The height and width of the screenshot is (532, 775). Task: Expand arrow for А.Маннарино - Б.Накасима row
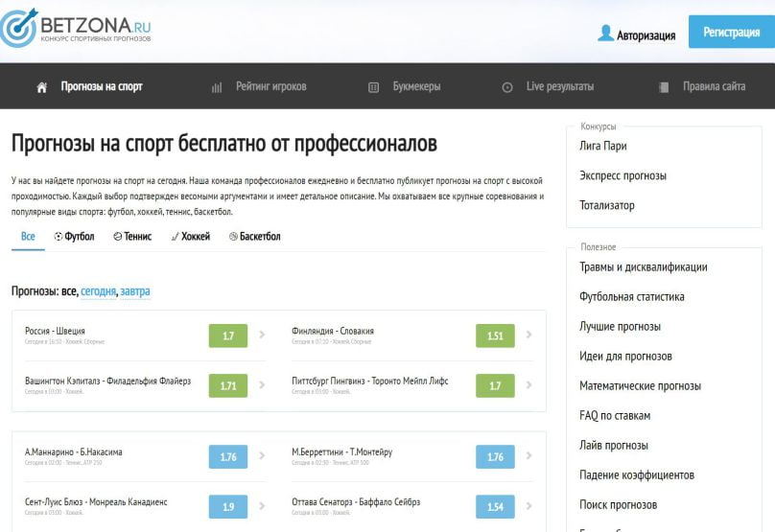(262, 456)
